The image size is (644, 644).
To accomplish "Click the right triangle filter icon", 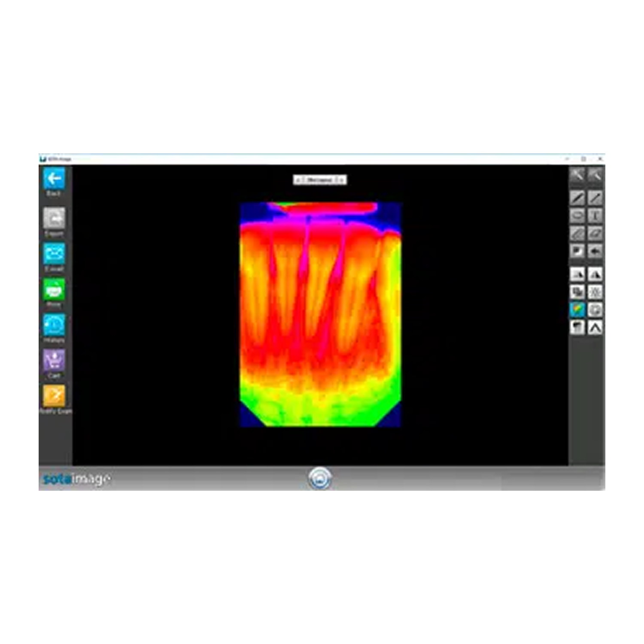I will point(595,274).
